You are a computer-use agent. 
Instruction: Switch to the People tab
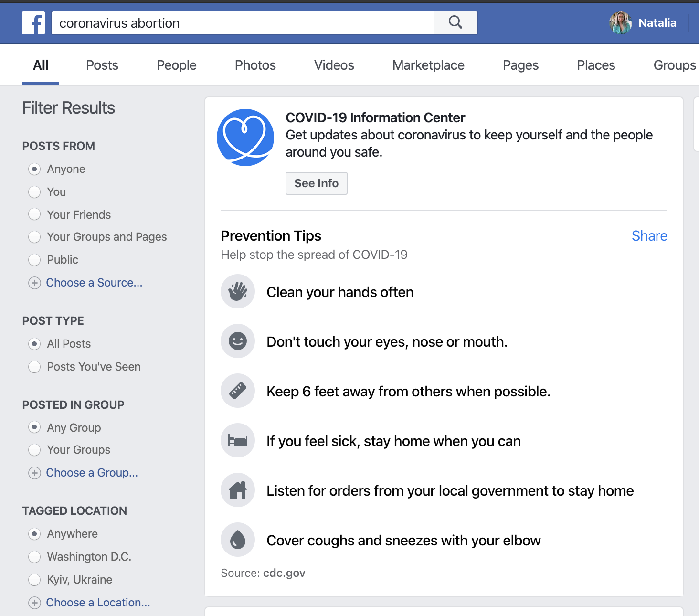[177, 65]
